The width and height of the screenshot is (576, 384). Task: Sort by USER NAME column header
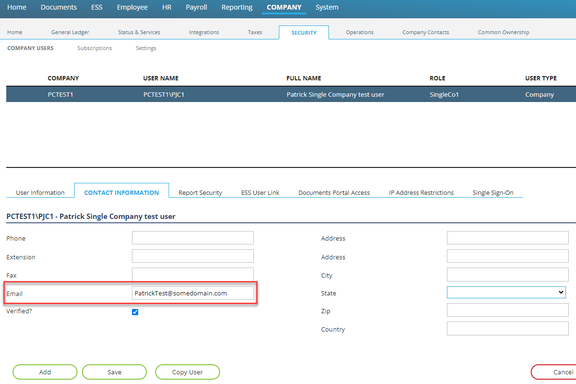click(x=161, y=78)
